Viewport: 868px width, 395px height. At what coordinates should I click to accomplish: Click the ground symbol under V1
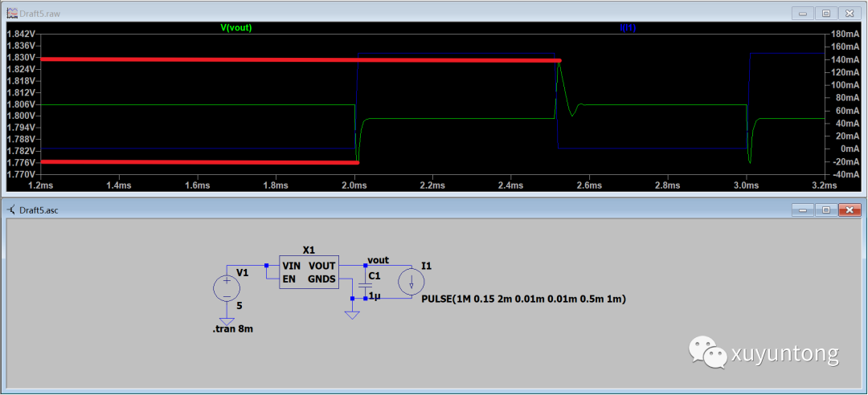click(x=227, y=321)
